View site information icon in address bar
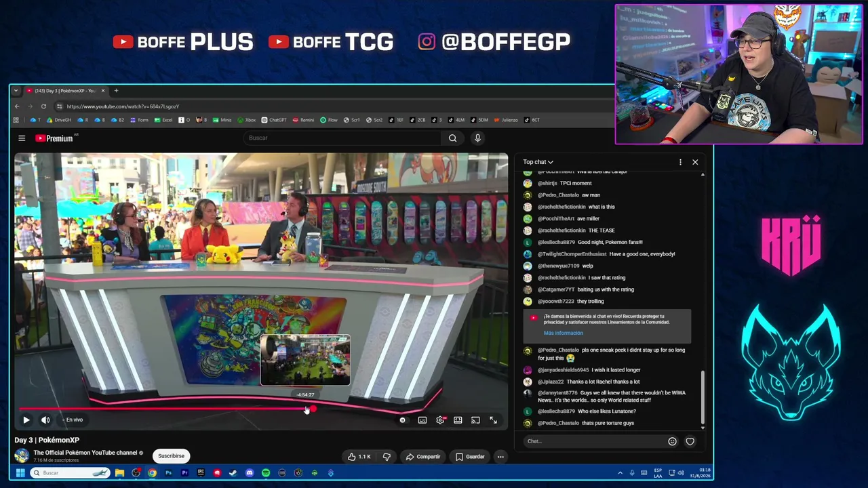868x488 pixels. pos(60,106)
